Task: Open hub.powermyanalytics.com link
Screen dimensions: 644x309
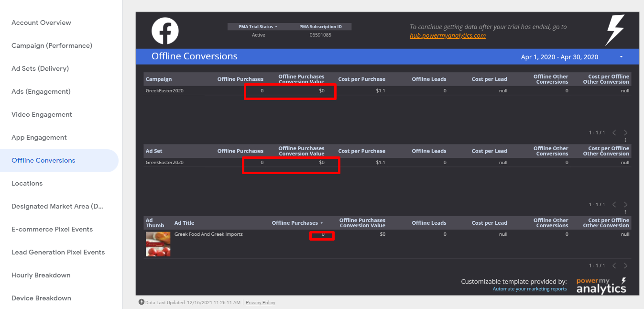Action: point(448,35)
